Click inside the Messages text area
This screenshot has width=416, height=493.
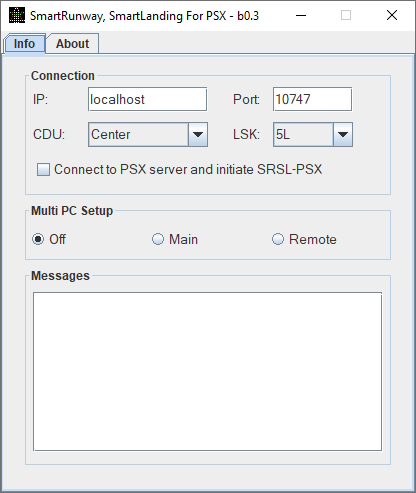point(207,371)
